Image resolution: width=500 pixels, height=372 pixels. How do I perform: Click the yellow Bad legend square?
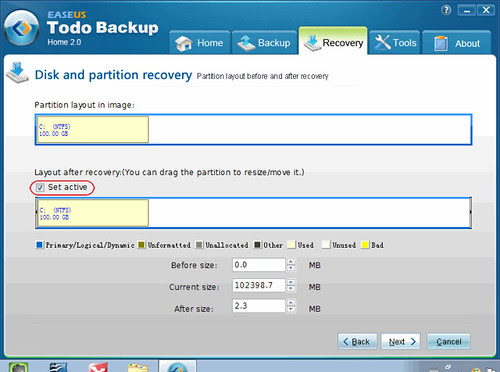[x=365, y=245]
